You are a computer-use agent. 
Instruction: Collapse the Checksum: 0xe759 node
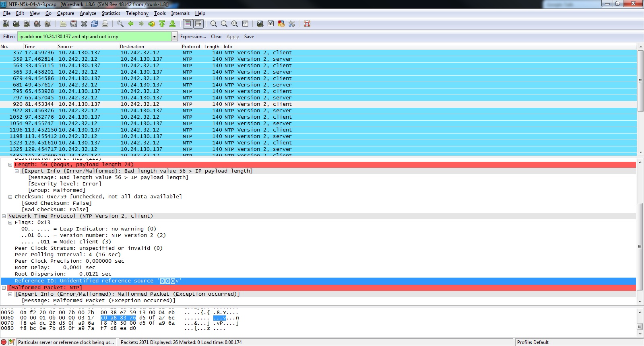(x=10, y=197)
